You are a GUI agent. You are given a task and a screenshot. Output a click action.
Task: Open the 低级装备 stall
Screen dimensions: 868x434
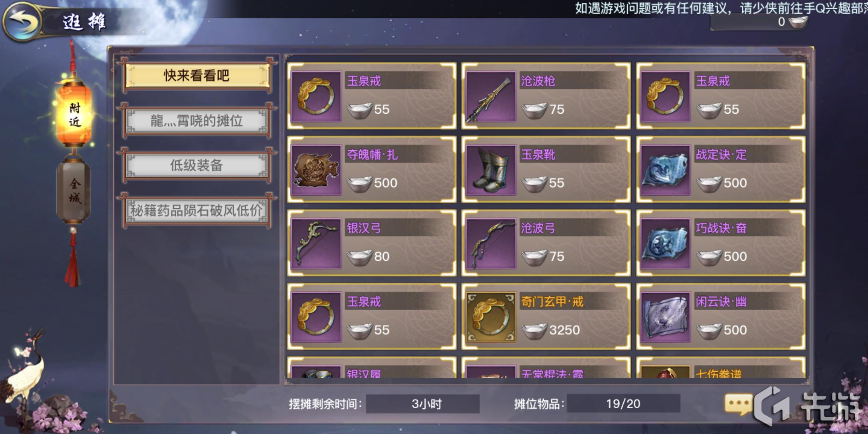pyautogui.click(x=197, y=165)
